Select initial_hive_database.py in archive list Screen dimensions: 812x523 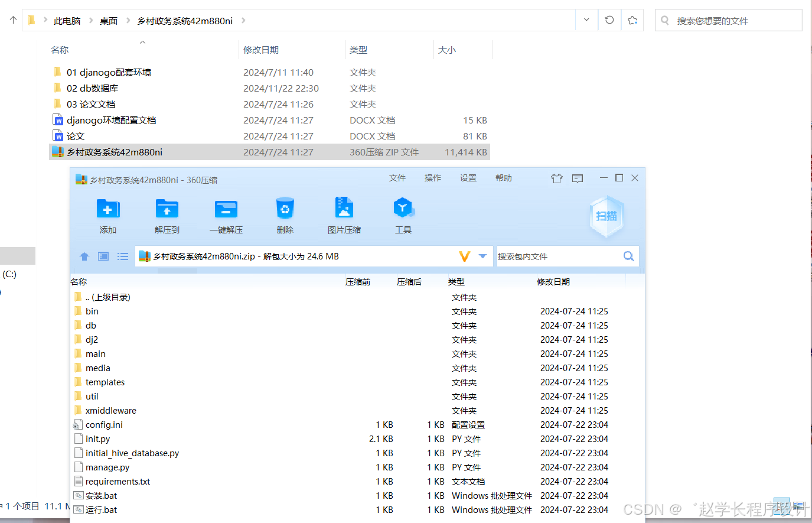pos(132,453)
